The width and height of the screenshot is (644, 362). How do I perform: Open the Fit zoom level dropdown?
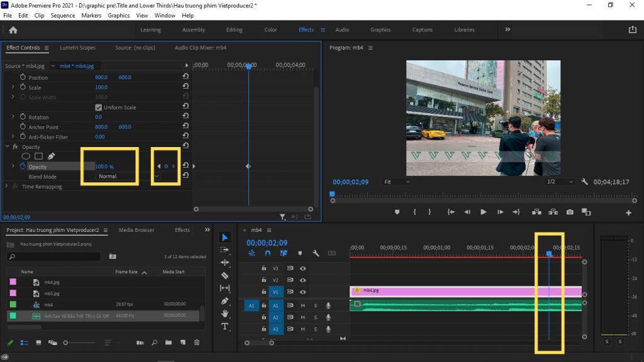coord(397,182)
